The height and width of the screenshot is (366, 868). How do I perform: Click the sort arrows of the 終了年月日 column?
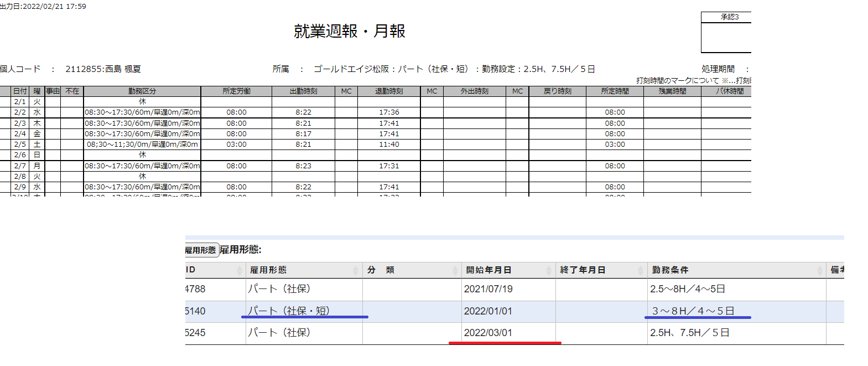pos(641,270)
